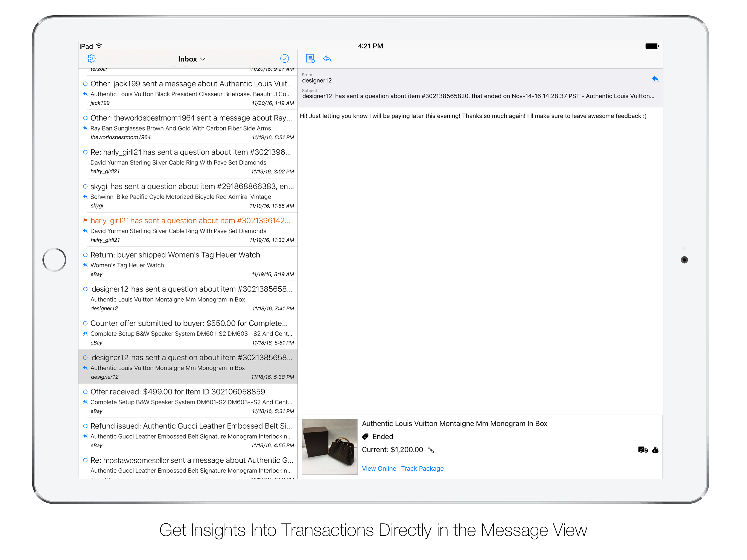Toggle unread circle on theworldsbestmom1964 message
Viewport: 747px width, 560px height.
(x=85, y=118)
